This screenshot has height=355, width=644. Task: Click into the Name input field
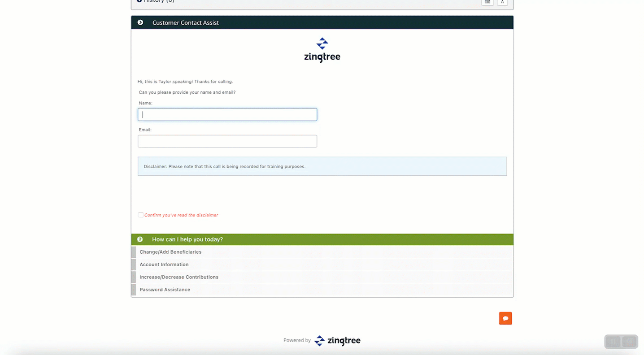click(x=227, y=114)
